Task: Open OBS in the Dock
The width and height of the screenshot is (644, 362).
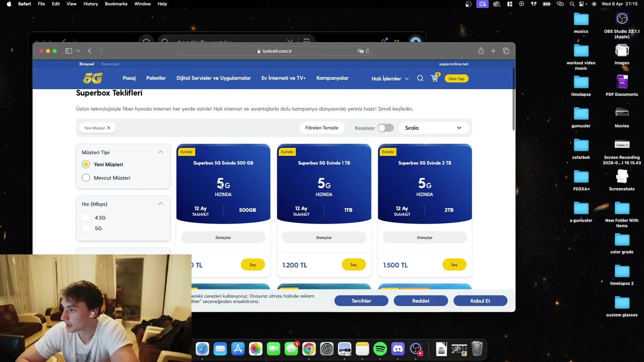Action: point(416,348)
